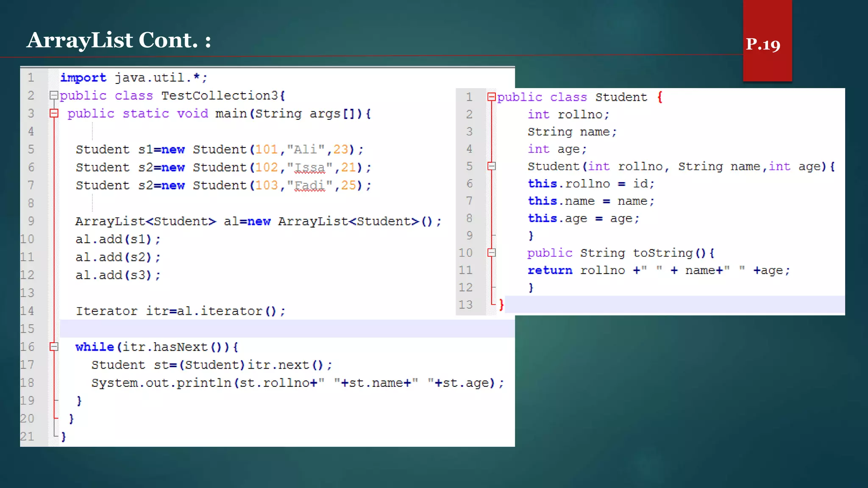Collapse the Student constructor fold marker
The height and width of the screenshot is (488, 868).
pyautogui.click(x=492, y=166)
